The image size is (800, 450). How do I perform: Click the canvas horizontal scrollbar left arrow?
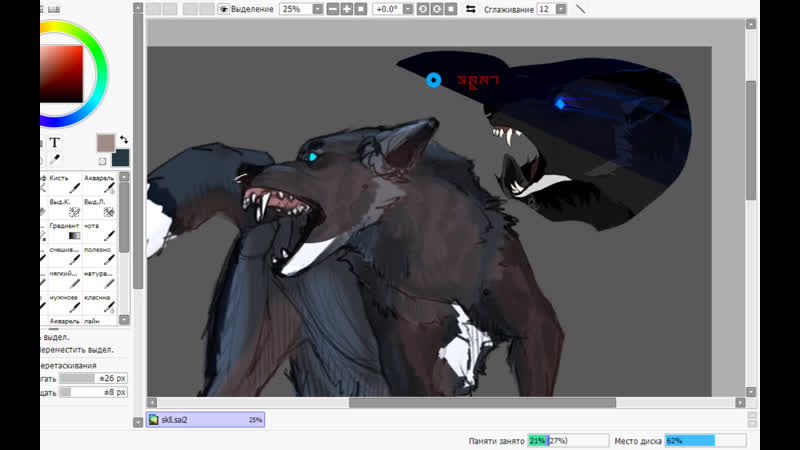click(x=152, y=403)
